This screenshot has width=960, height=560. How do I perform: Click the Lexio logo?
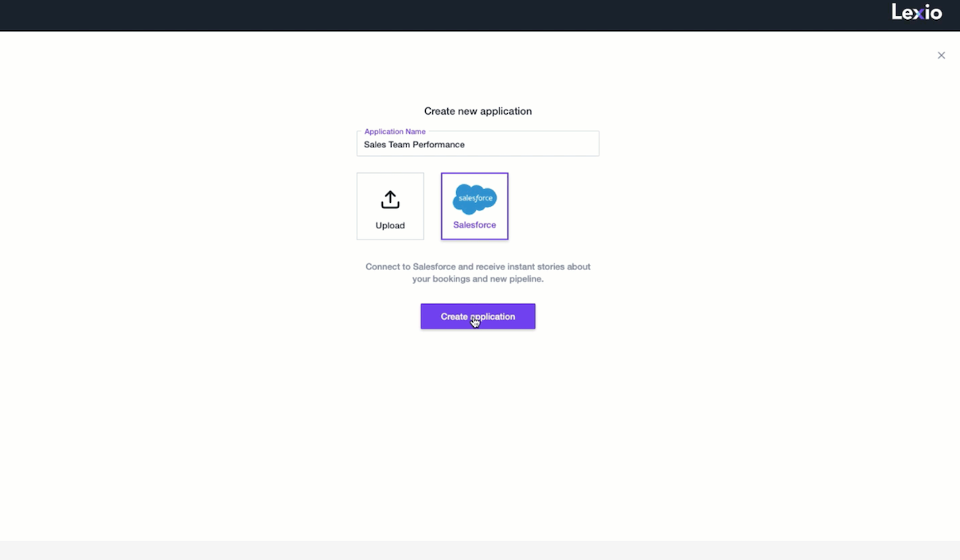point(916,12)
